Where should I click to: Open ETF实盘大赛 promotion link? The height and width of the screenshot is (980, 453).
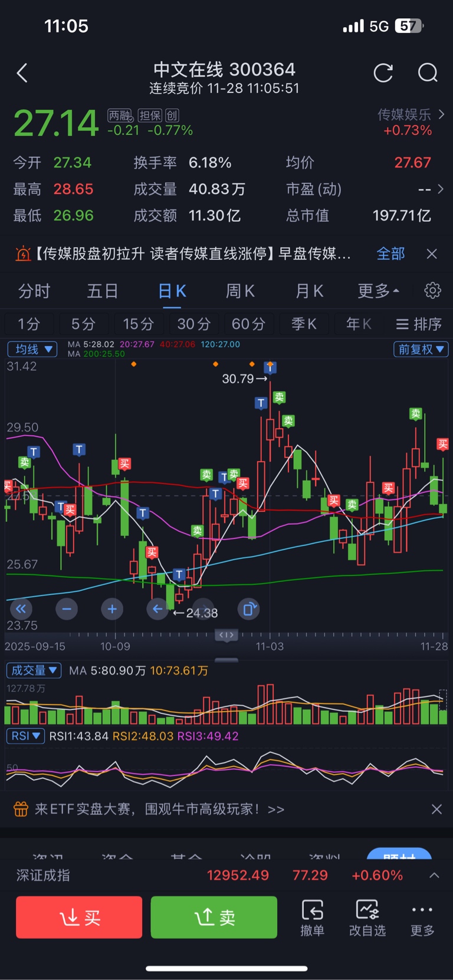tap(159, 809)
